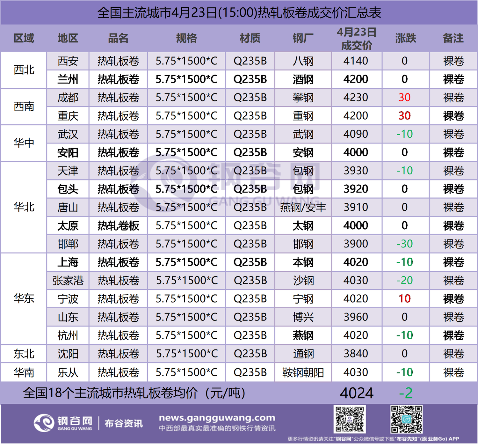Click the 华南 region cell
The width and height of the screenshot is (478, 448).
click(24, 372)
